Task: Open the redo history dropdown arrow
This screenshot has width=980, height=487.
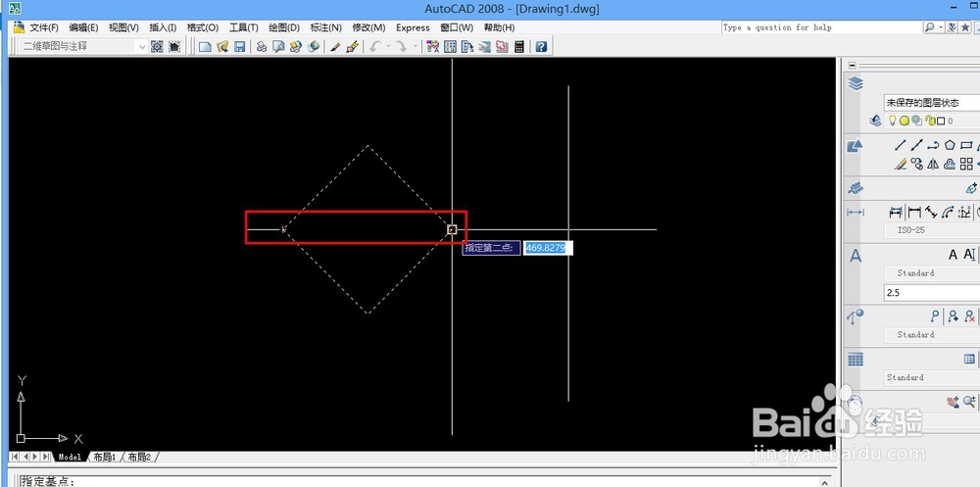Action: [415, 46]
